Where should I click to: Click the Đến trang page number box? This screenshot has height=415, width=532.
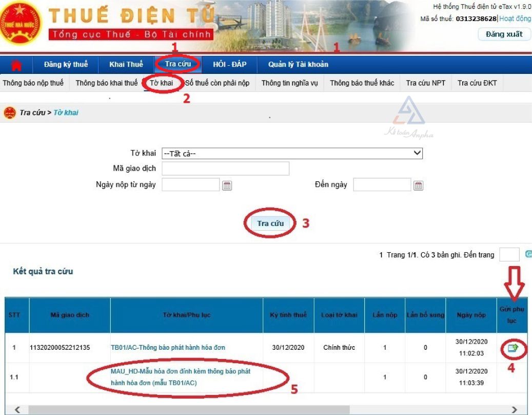pos(509,255)
